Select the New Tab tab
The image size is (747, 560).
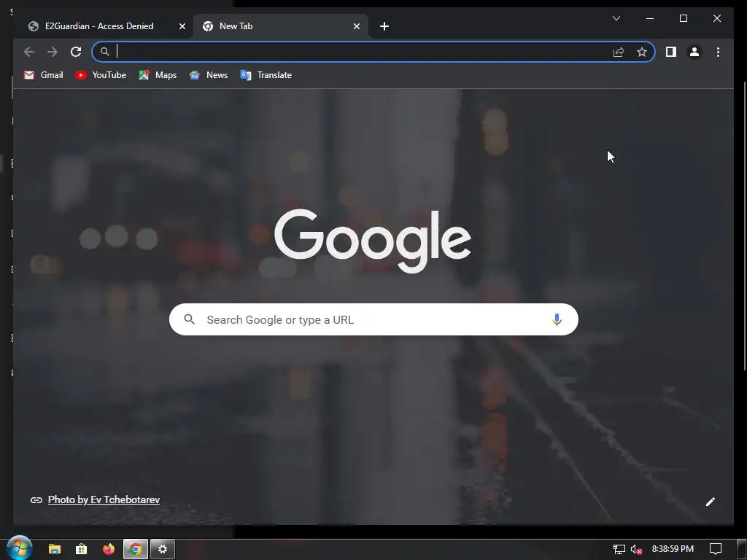click(x=281, y=26)
